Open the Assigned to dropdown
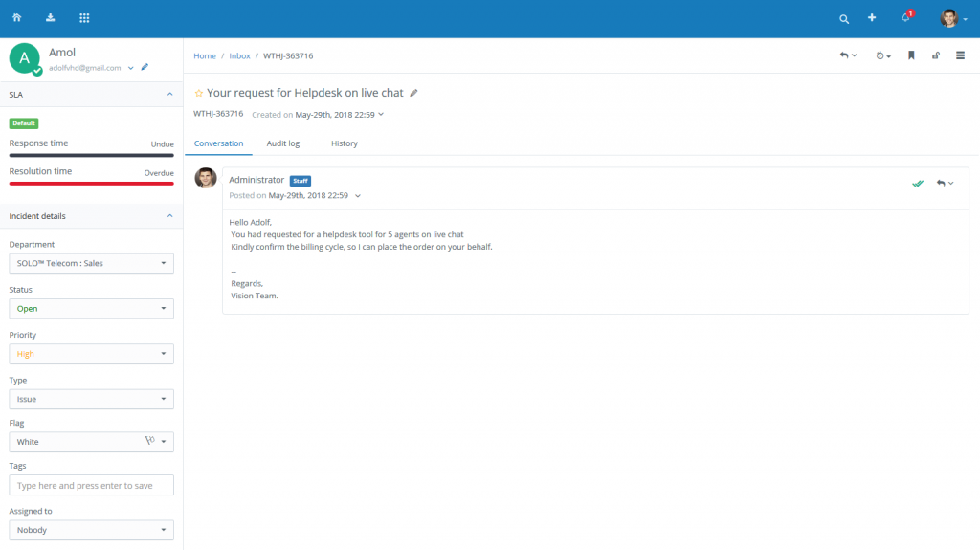 coord(91,530)
